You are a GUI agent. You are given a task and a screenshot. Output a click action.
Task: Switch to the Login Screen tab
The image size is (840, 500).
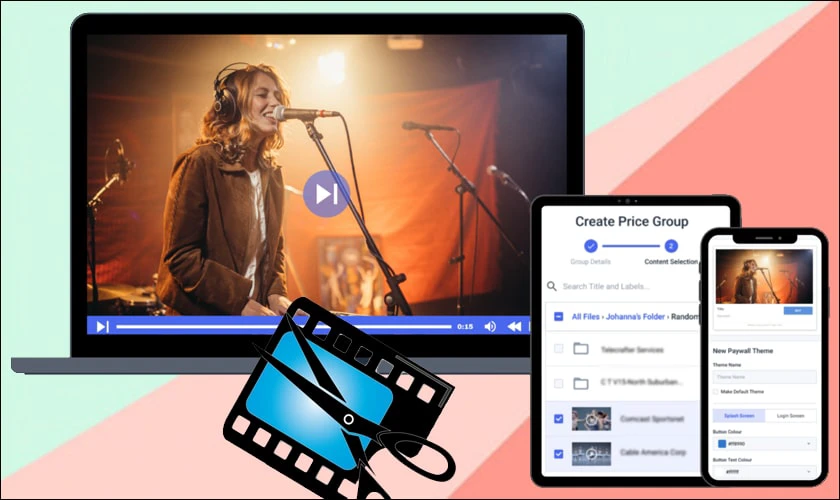click(791, 416)
